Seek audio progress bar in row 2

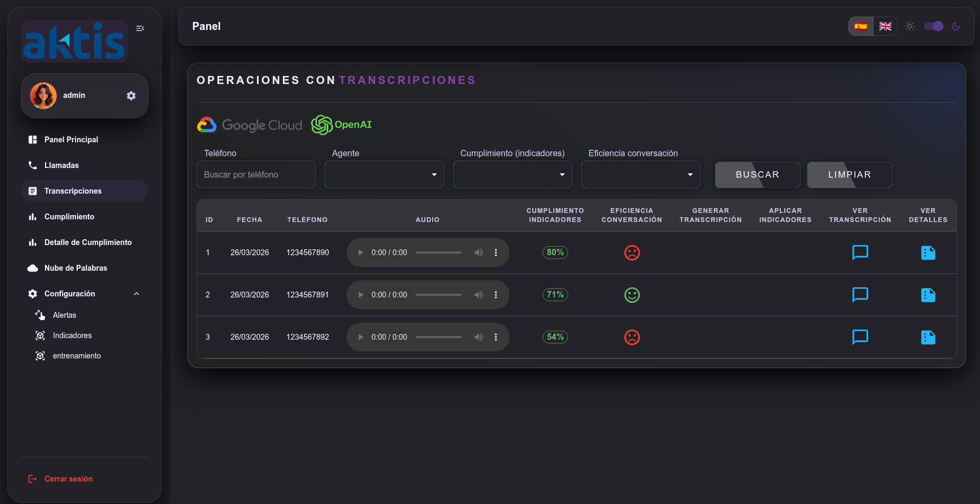click(439, 295)
